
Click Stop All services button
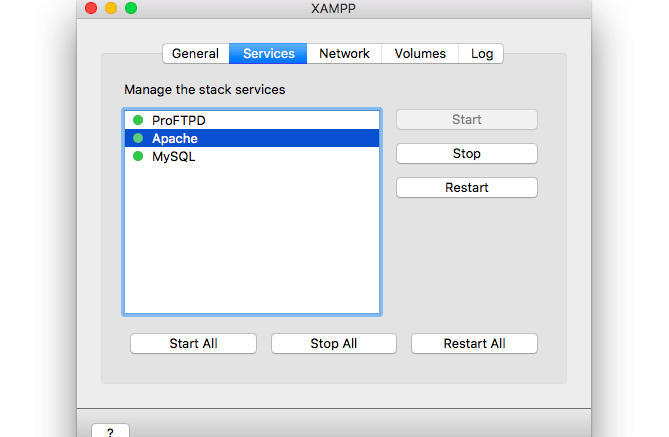pyautogui.click(x=334, y=344)
